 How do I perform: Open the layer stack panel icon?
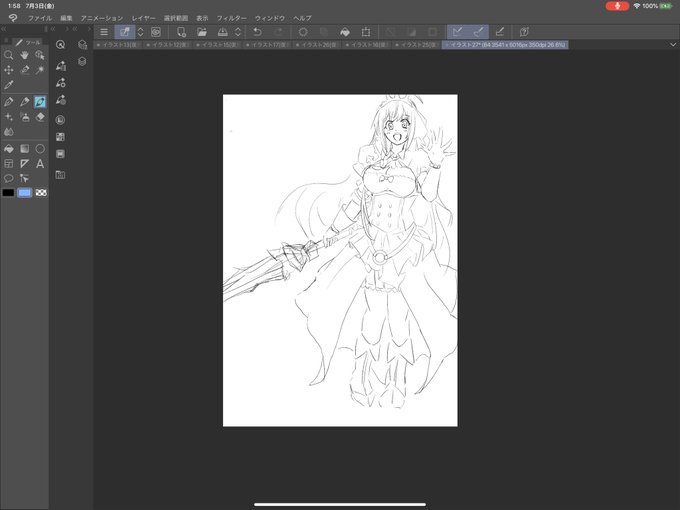82,61
